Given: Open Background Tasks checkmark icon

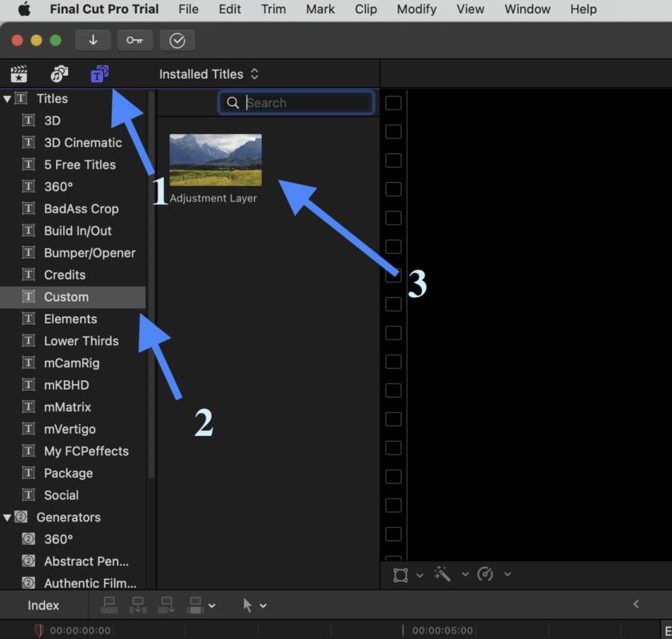Looking at the screenshot, I should 177,40.
